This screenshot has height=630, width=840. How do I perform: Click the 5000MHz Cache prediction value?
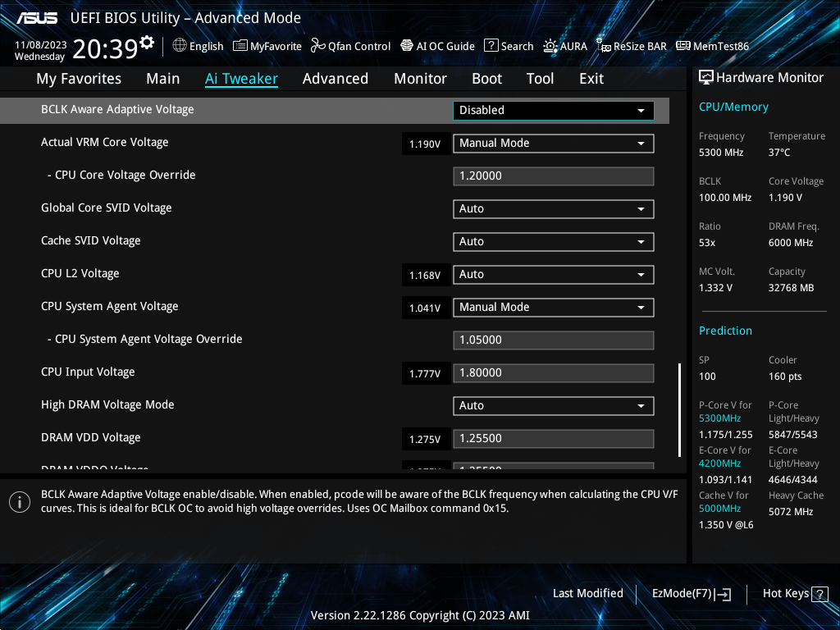point(719,509)
